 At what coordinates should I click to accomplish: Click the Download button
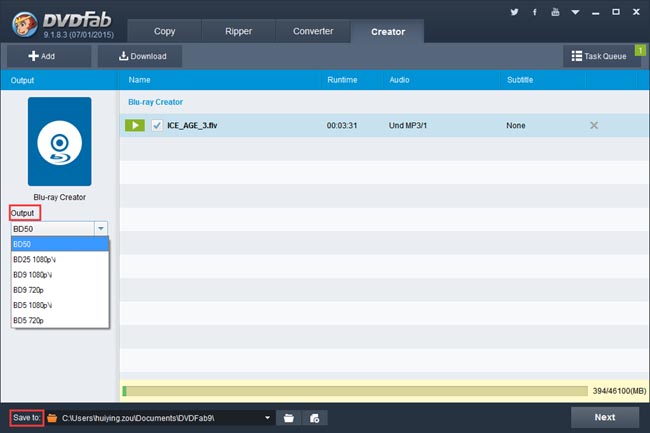140,56
